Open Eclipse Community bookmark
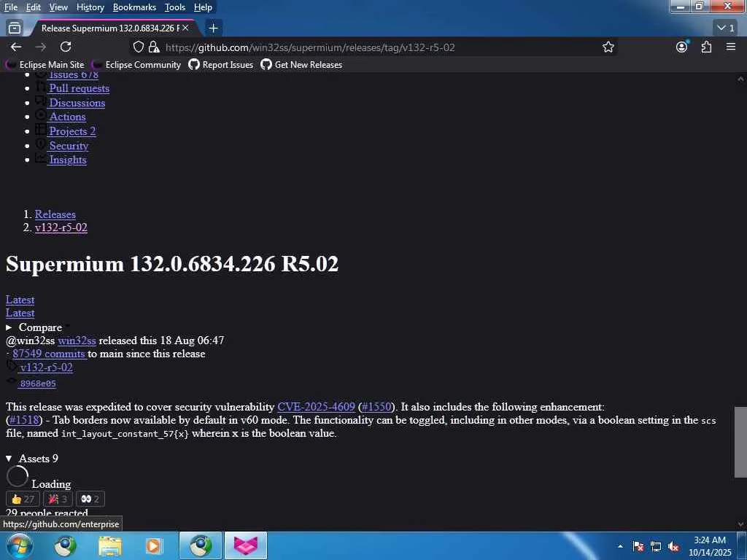Screen dimensions: 747x560 click(x=136, y=65)
